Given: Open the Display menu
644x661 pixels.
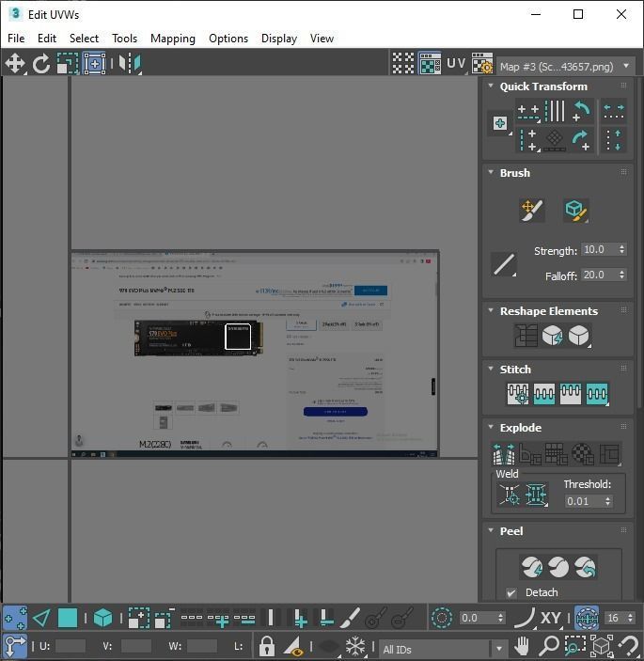Looking at the screenshot, I should coord(279,39).
